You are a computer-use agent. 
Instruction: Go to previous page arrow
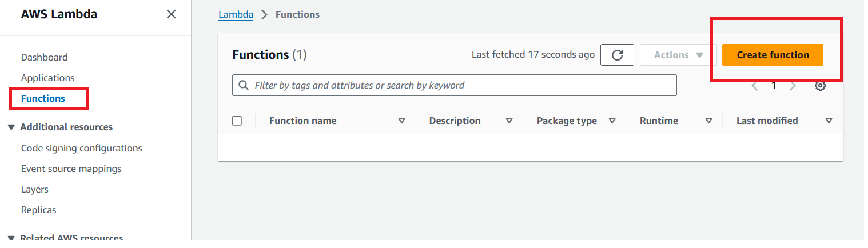pyautogui.click(x=755, y=86)
